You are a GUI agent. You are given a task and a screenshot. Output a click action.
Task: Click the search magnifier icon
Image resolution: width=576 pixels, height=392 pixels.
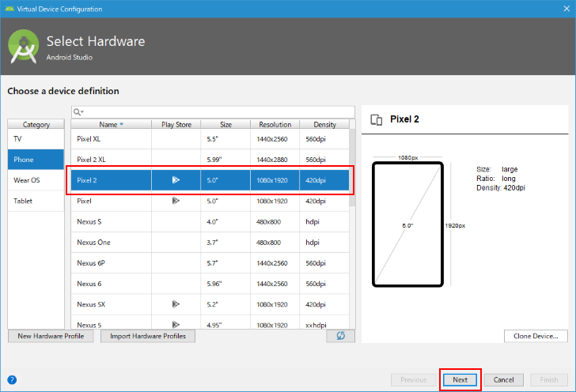click(x=78, y=112)
